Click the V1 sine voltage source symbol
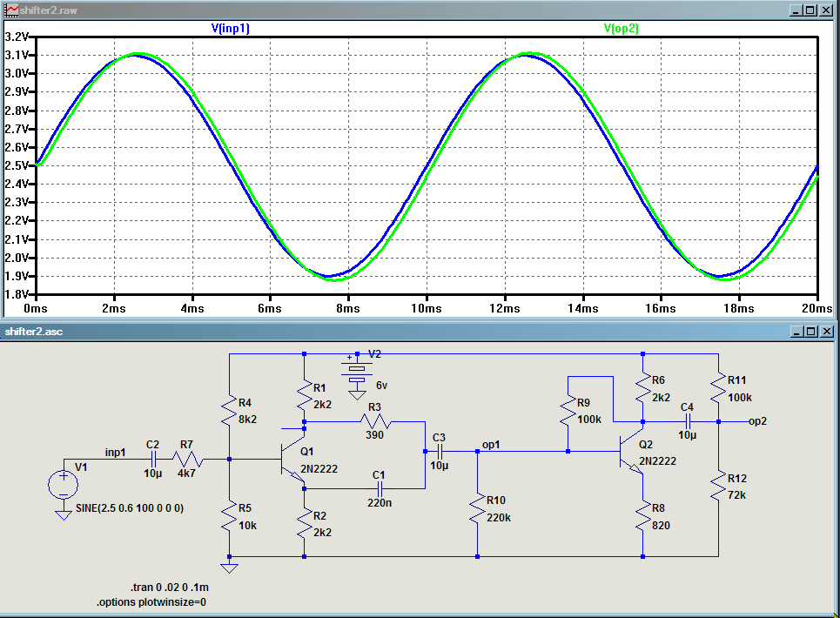840x618 pixels. coord(64,485)
